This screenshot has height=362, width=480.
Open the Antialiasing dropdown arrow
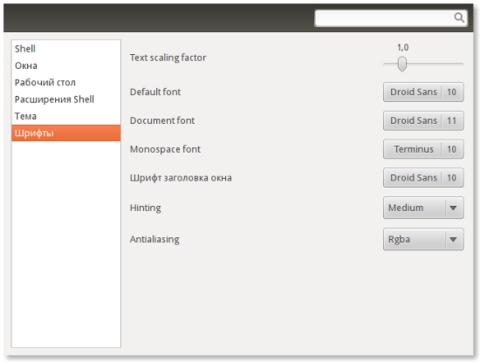[x=453, y=239]
